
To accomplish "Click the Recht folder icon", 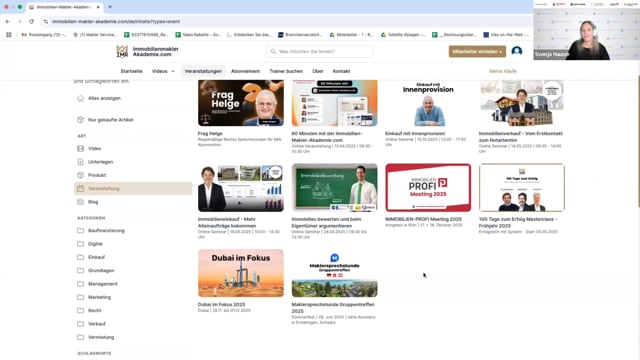I will (80, 310).
